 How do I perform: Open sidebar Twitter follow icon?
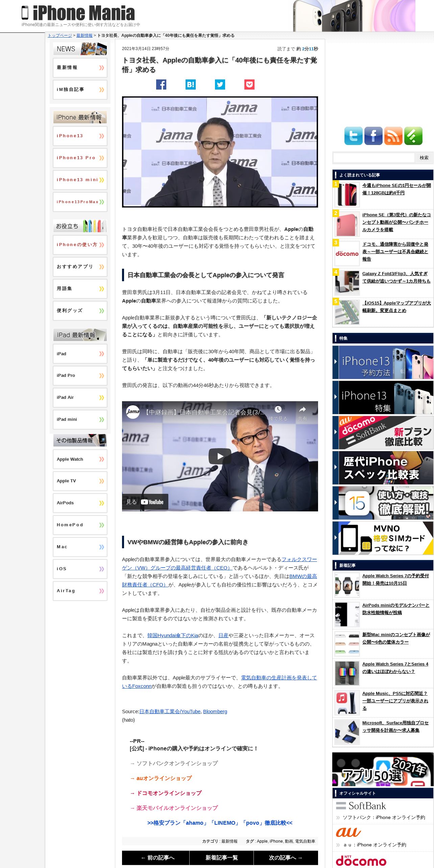[353, 136]
